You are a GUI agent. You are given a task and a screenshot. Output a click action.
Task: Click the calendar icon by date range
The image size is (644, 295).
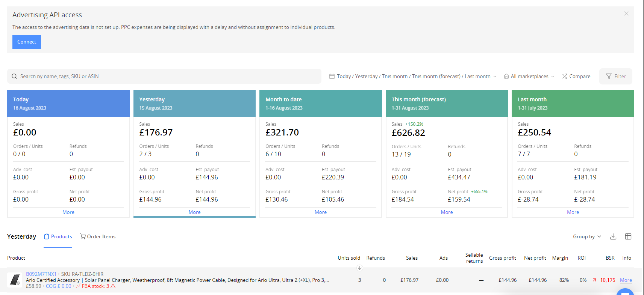(332, 76)
